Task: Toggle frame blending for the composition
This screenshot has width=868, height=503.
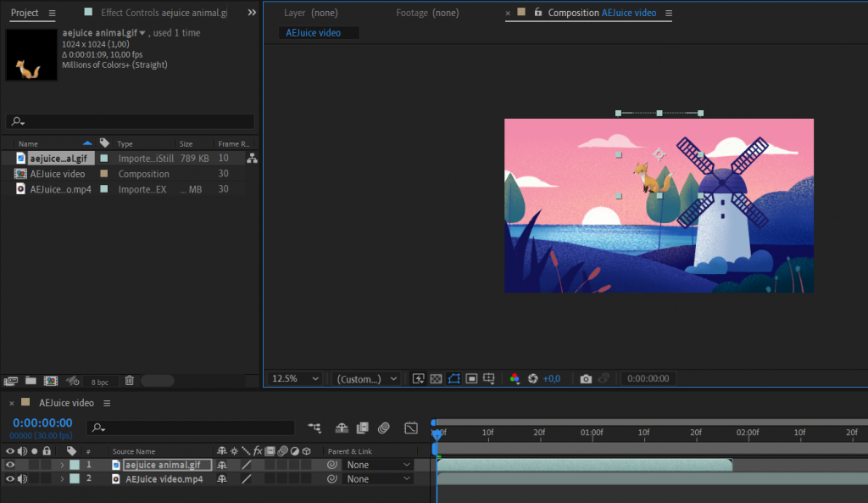Action: click(x=362, y=428)
